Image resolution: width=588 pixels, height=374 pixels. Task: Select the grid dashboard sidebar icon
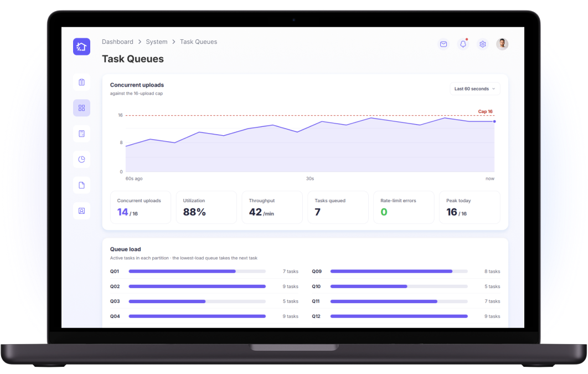tap(81, 108)
